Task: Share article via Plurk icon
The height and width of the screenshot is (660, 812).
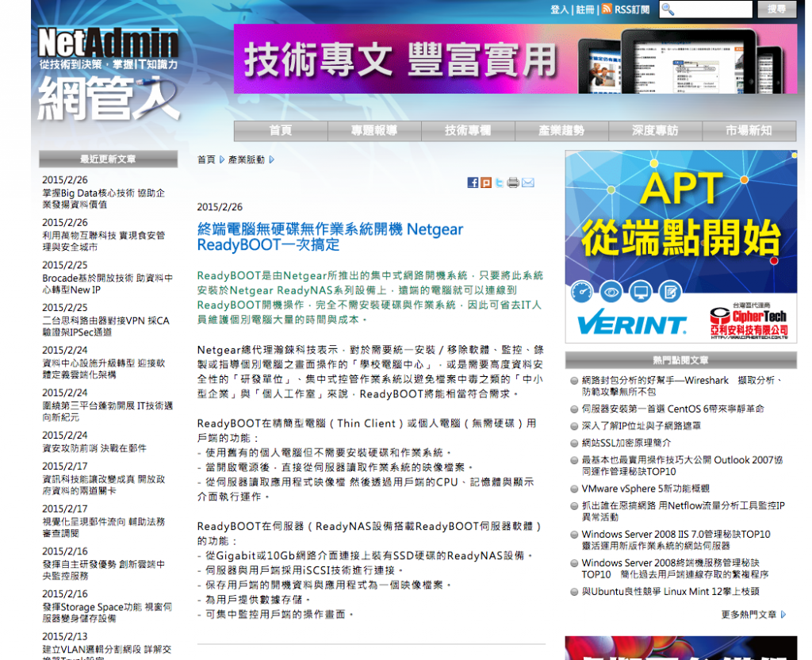Action: click(x=486, y=182)
